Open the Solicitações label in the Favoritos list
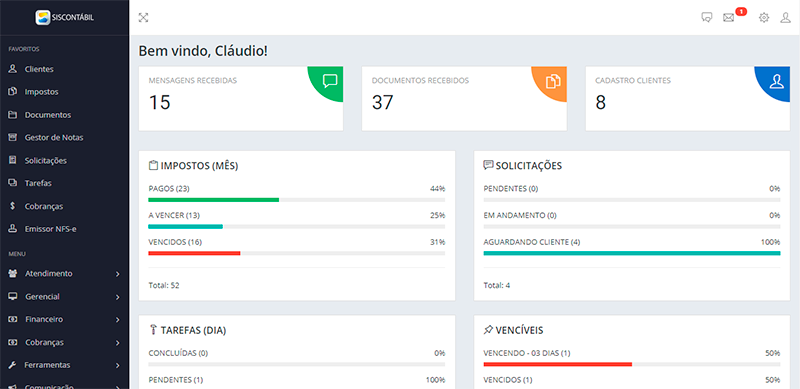The image size is (800, 389). pos(46,160)
